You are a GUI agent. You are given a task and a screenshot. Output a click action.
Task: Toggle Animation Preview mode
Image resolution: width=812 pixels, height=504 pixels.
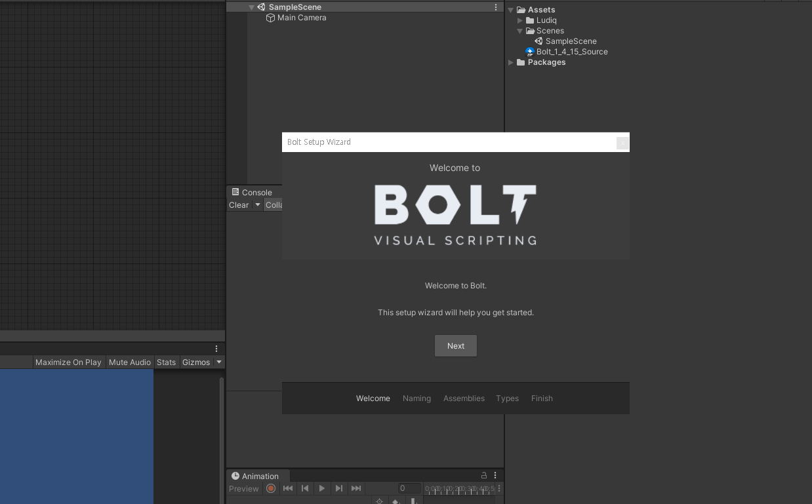tap(244, 488)
